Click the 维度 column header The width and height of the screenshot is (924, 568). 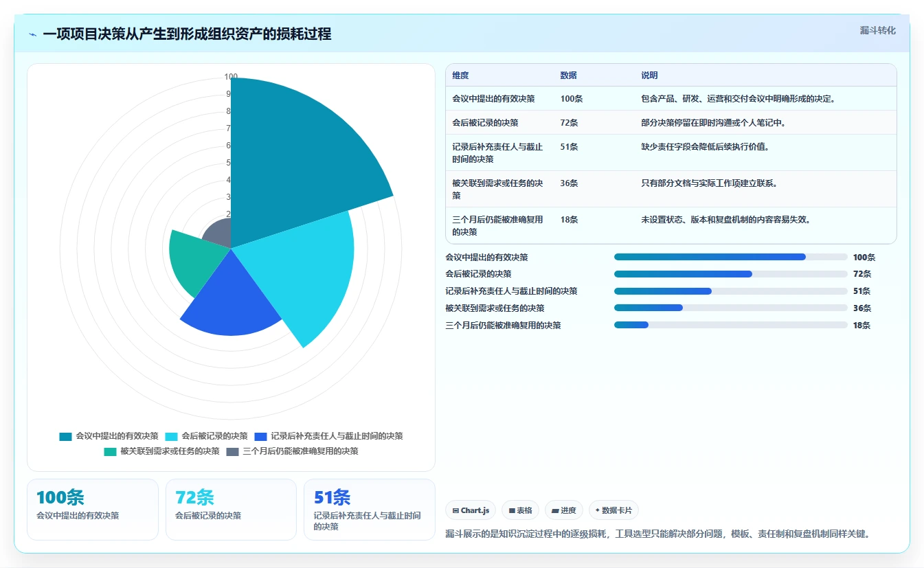coord(460,76)
